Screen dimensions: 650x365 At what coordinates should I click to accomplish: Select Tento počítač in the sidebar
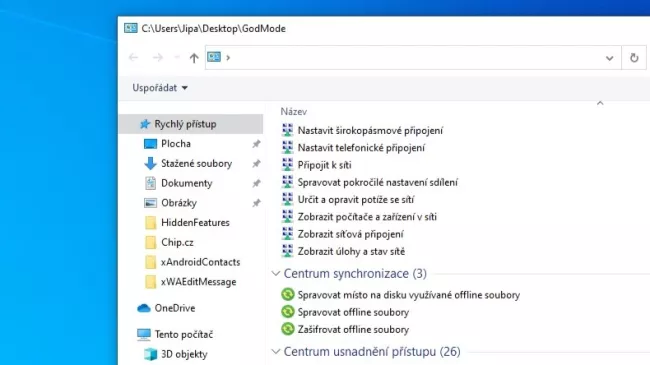[184, 334]
